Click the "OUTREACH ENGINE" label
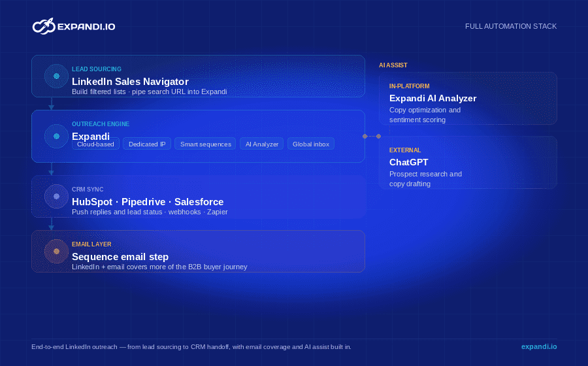 [101, 124]
